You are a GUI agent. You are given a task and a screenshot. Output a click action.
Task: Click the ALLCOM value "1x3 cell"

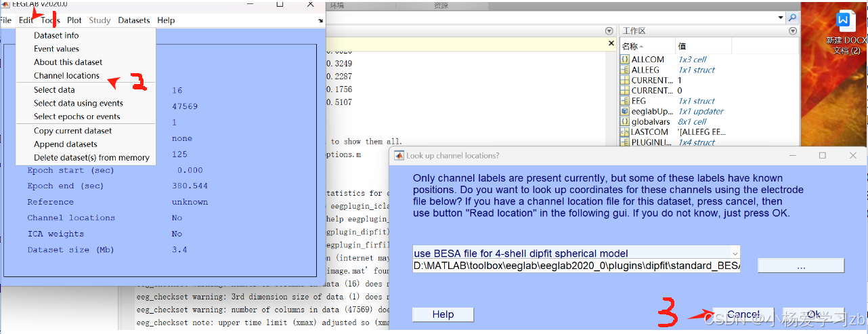(x=692, y=60)
